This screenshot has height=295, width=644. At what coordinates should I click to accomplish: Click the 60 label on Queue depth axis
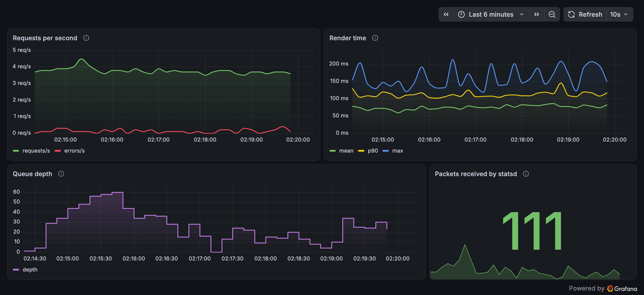click(17, 192)
